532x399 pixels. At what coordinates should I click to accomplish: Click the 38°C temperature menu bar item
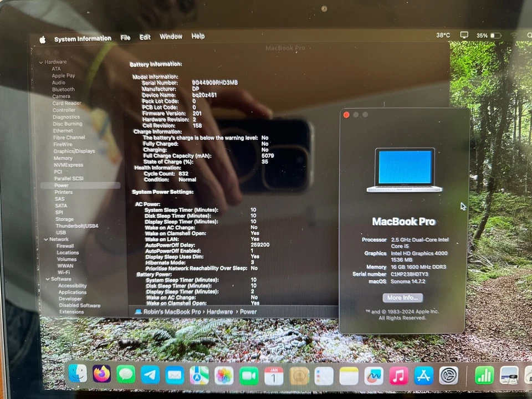[x=443, y=35]
